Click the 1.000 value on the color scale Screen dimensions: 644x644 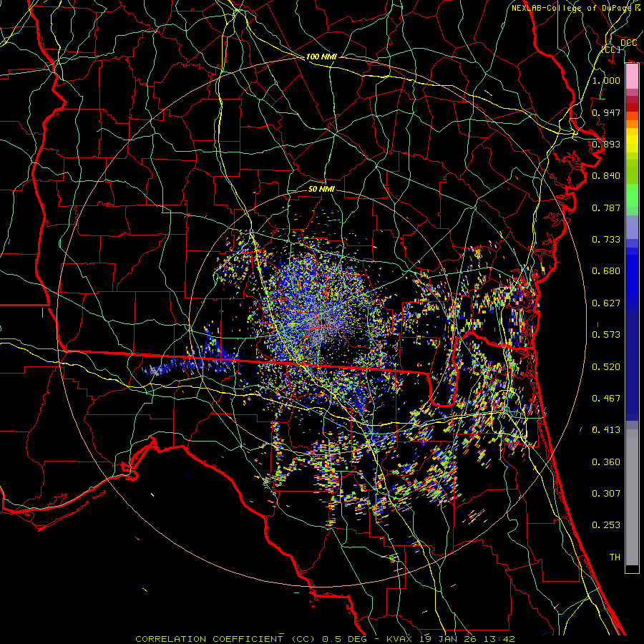coord(606,80)
